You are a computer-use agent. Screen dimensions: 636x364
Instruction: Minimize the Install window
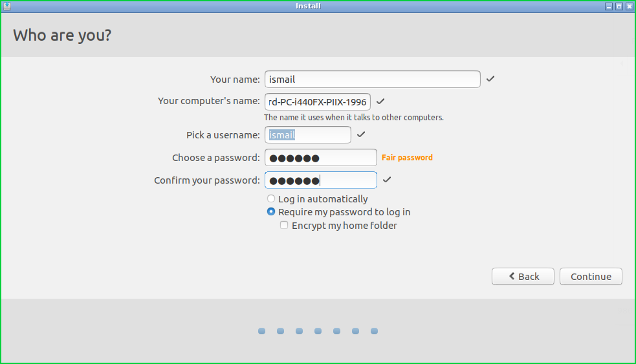pyautogui.click(x=609, y=6)
